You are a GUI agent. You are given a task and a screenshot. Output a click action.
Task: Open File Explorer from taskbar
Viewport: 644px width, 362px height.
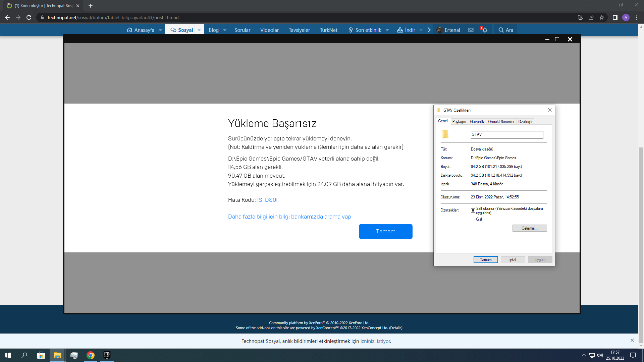(57, 355)
